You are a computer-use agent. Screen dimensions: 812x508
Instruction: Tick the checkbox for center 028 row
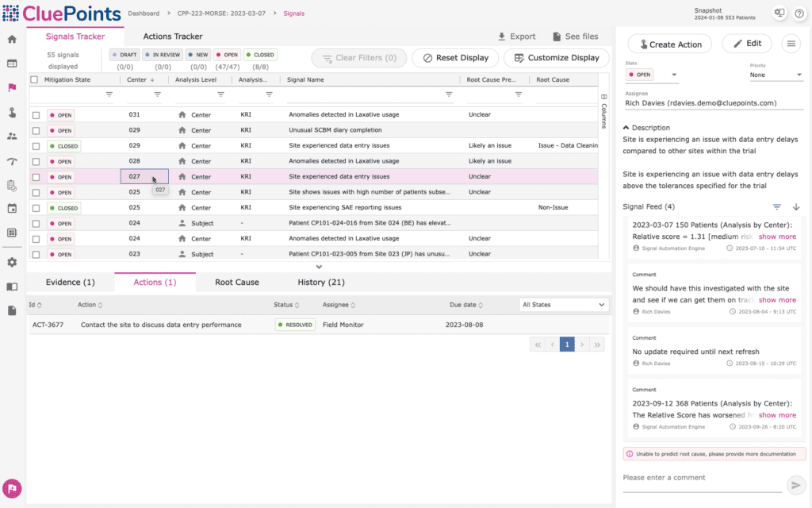click(36, 162)
